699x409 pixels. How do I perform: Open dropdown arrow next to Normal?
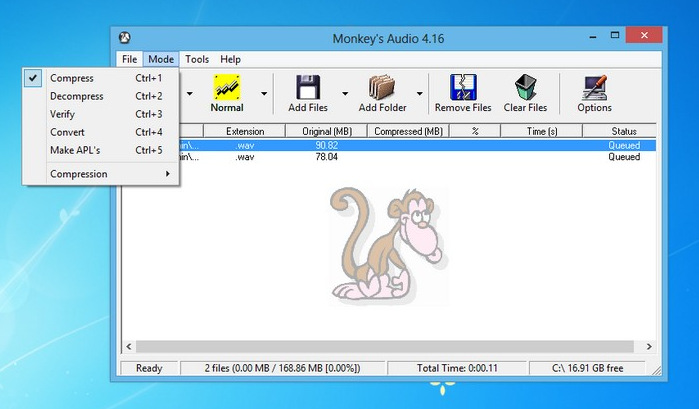click(x=264, y=94)
